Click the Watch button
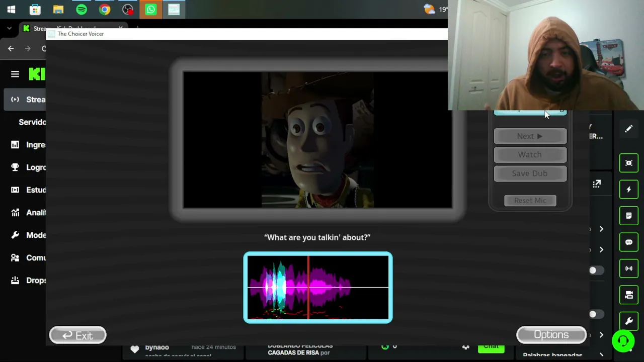 pyautogui.click(x=530, y=155)
